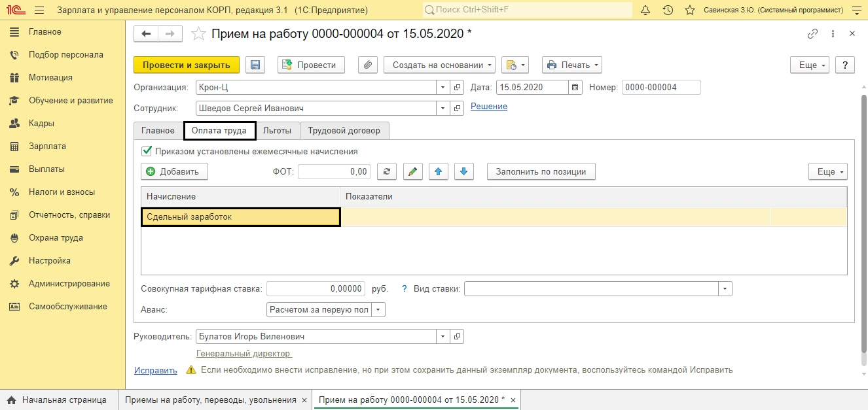Close the document form with X
868x410 pixels.
point(852,34)
